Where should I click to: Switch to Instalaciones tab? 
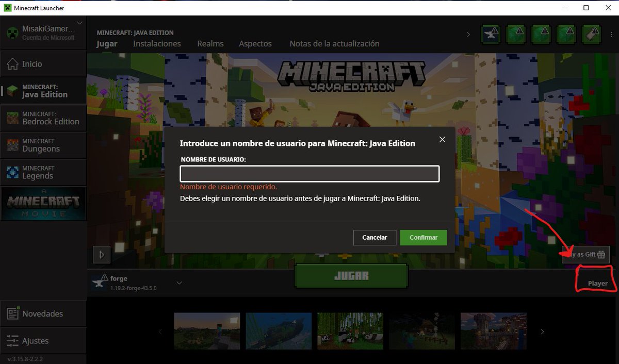point(157,44)
